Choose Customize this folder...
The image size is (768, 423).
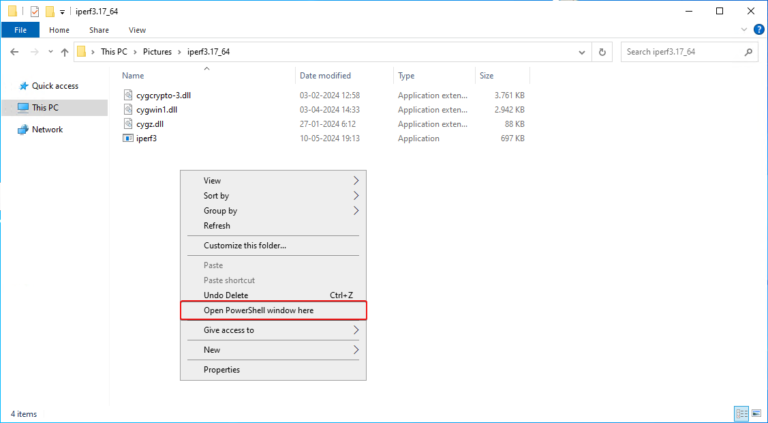click(x=273, y=246)
